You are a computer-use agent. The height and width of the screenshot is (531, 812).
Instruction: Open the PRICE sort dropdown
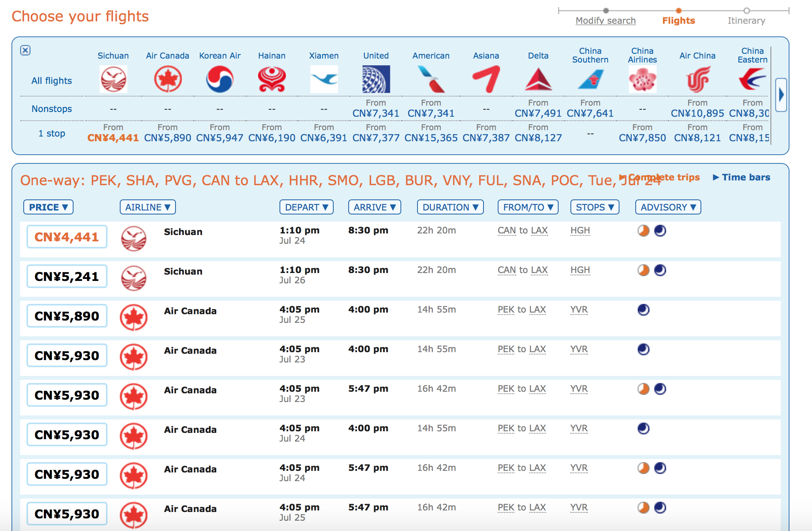pos(48,207)
